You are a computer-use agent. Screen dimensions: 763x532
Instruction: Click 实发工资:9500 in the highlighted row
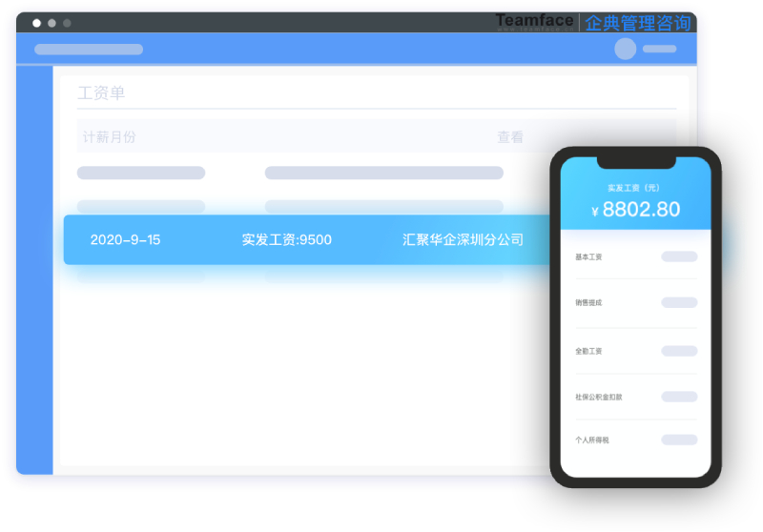286,240
